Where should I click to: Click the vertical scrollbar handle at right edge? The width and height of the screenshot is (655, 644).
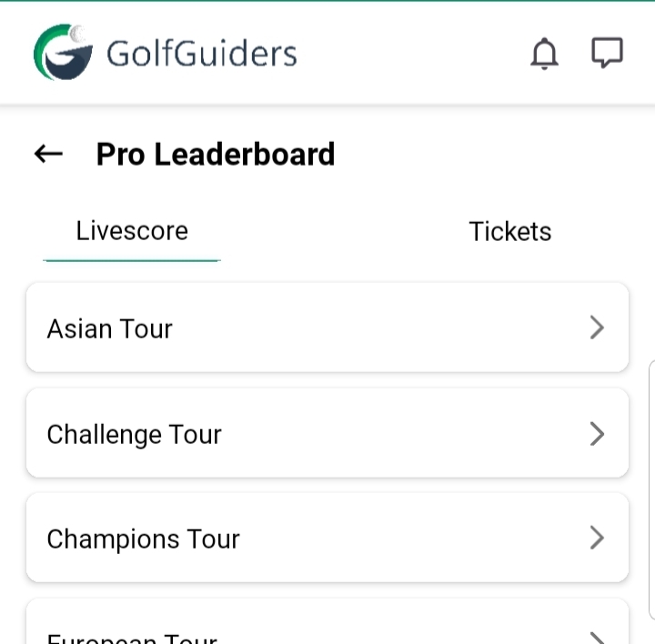[651, 491]
